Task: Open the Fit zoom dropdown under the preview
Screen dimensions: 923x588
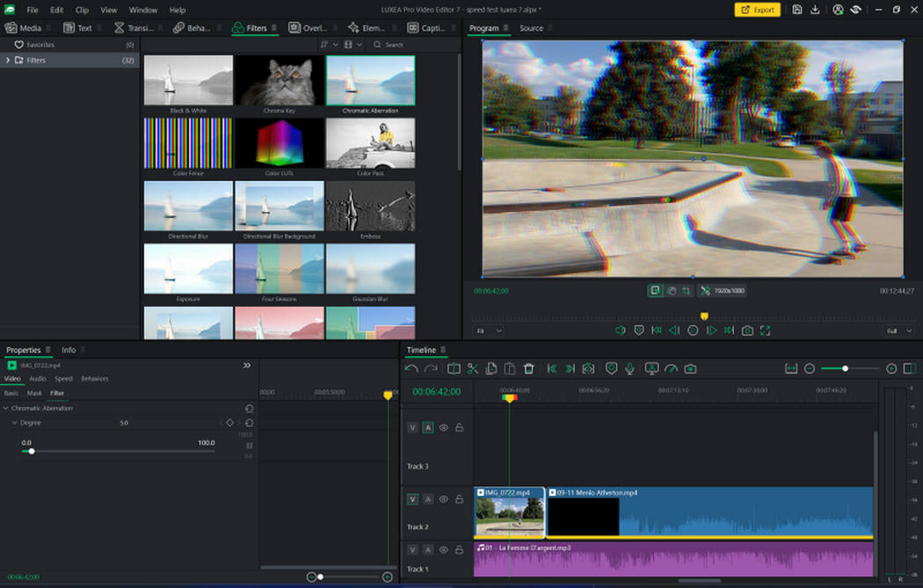Action: click(x=486, y=330)
